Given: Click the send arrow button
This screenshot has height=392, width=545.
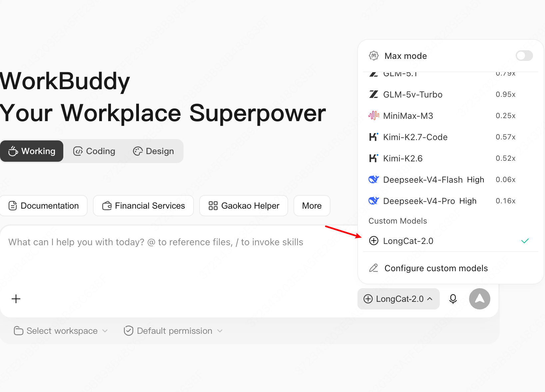Looking at the screenshot, I should click(x=480, y=299).
